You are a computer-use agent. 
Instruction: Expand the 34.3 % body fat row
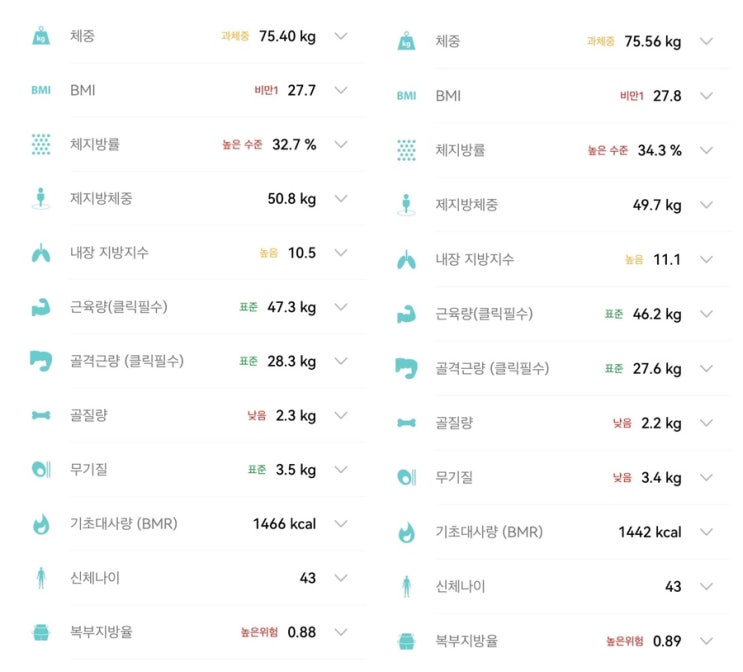click(x=707, y=150)
